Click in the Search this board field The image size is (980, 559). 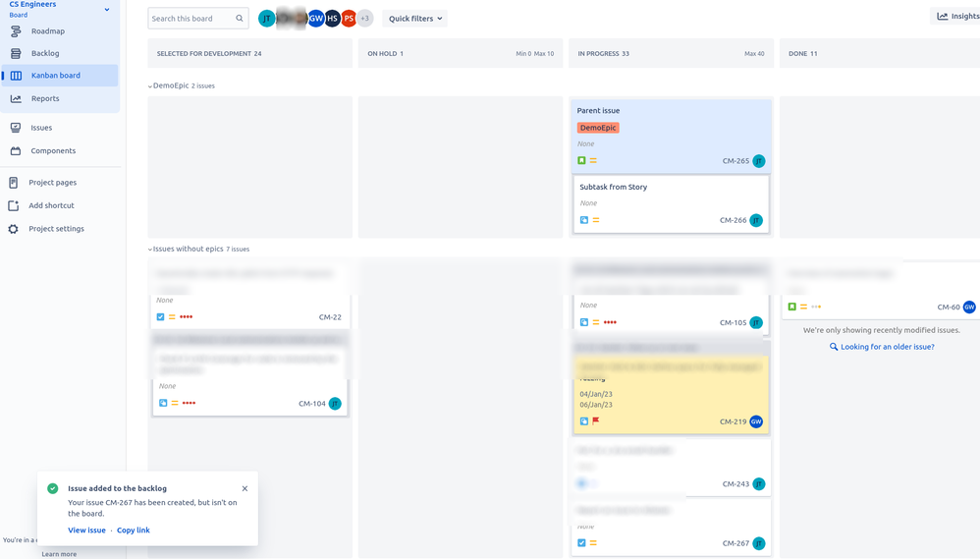(x=198, y=18)
